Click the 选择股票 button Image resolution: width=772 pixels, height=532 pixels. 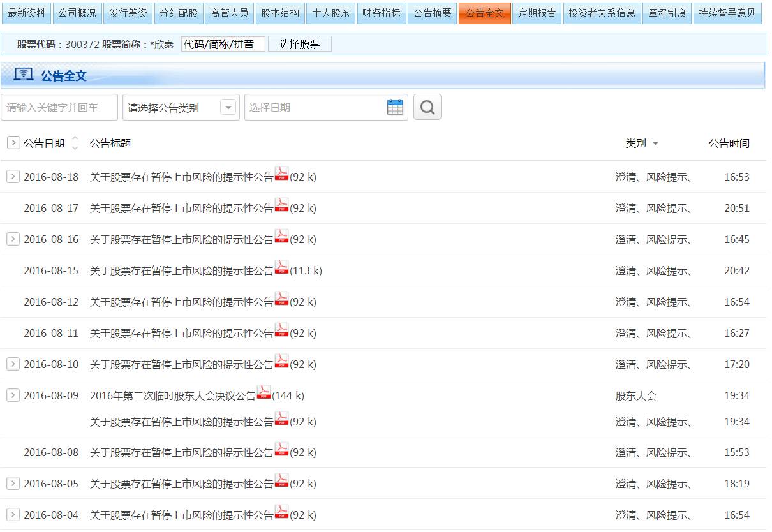299,44
